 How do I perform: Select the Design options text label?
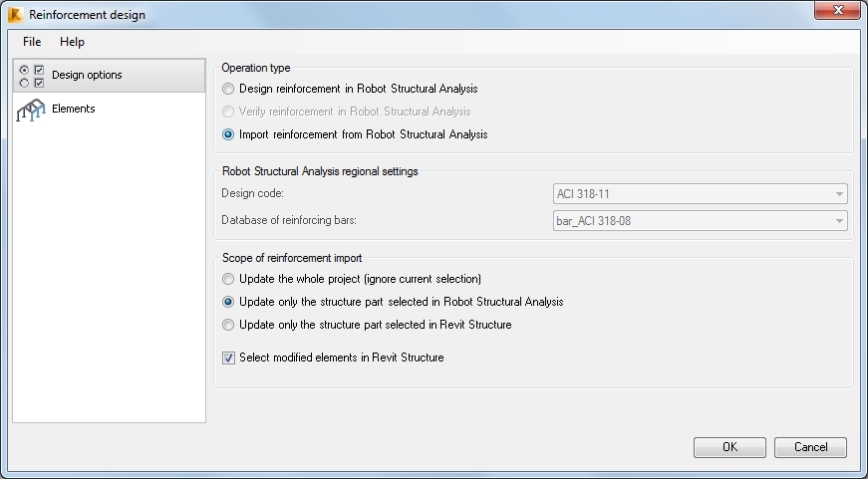coord(87,75)
